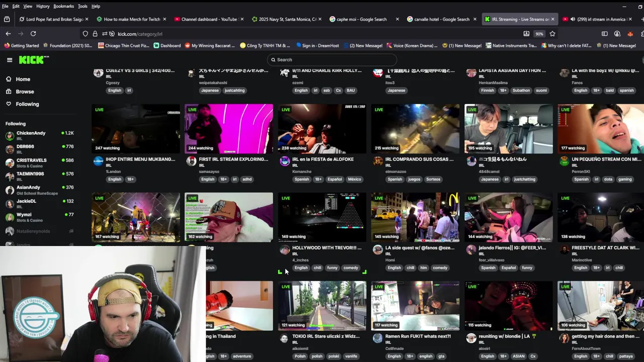The width and height of the screenshot is (644, 362).
Task: Open IRL en la FIESTA de ALOFOKE thumbnail
Action: coord(322,129)
